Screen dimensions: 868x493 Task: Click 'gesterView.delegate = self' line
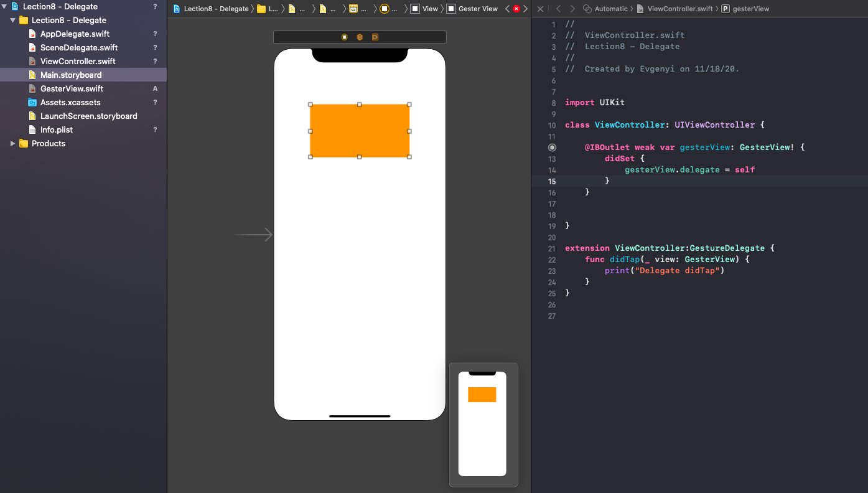[689, 169]
